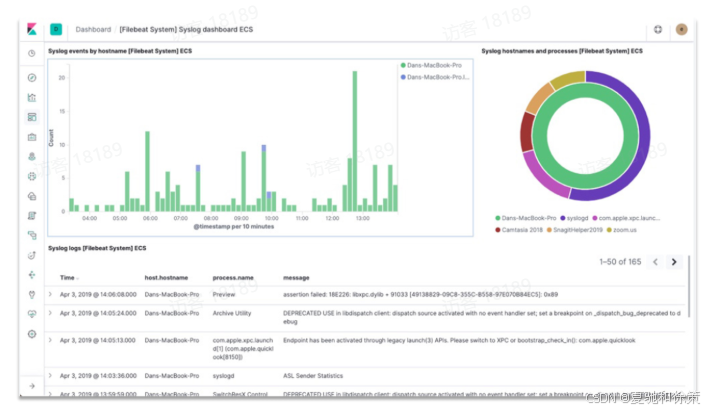Viewport: 711px width, 411px height.
Task: Click the SnagitHelper2019 pie legend entry
Action: 575,230
